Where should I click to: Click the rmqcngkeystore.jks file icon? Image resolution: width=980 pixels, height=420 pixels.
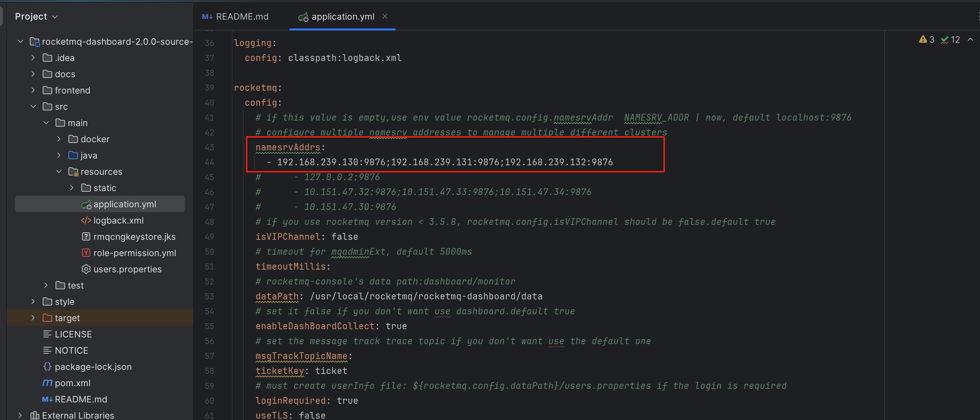(86, 236)
